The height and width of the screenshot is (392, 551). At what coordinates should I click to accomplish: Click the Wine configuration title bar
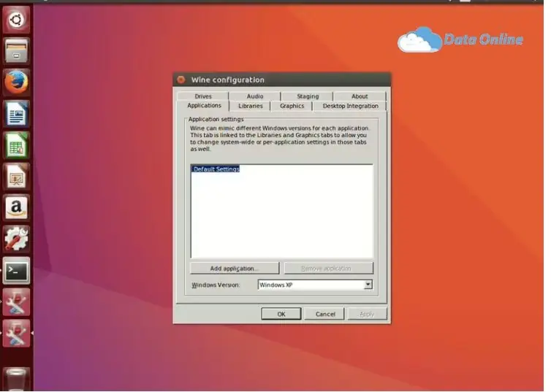click(x=282, y=80)
